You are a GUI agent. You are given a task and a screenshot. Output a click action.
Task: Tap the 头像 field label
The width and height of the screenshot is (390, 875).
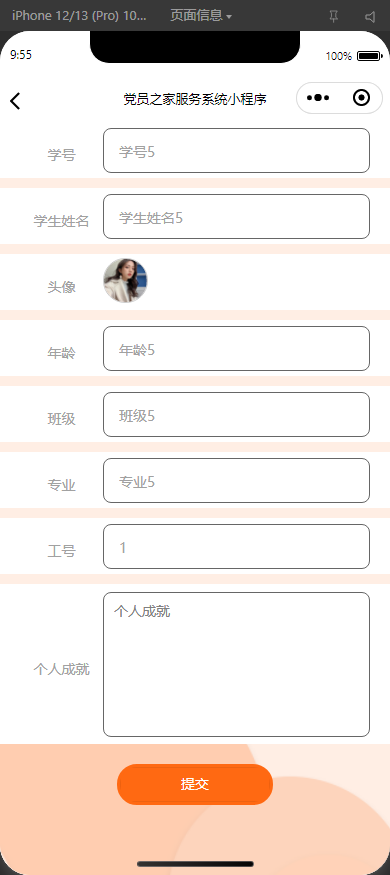(61, 287)
